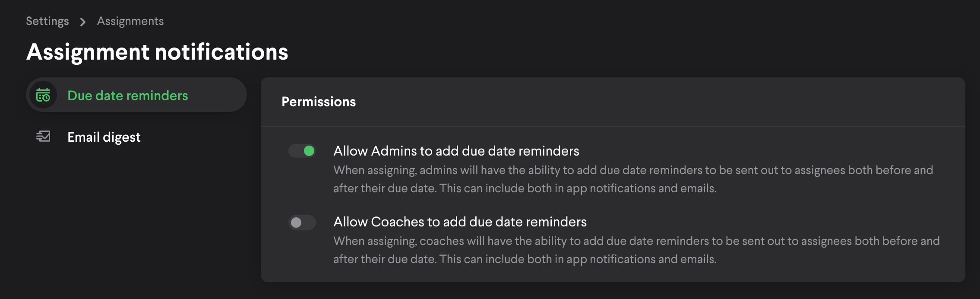This screenshot has height=299, width=980.
Task: Open the Assignments breadcrumb link
Action: 130,21
